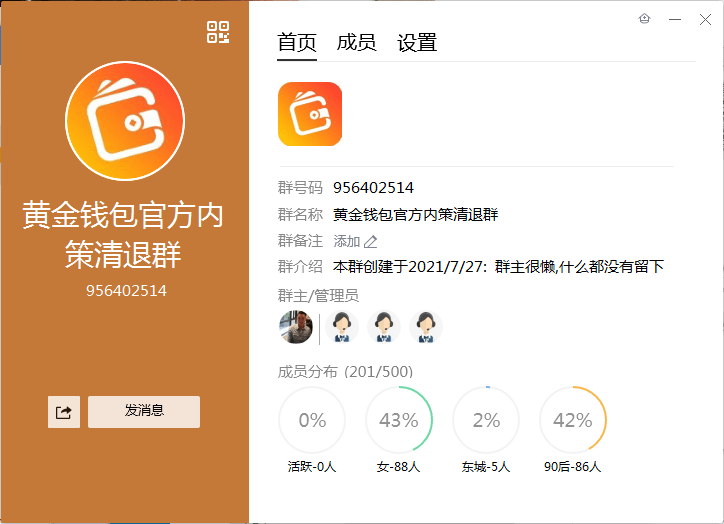Select the 首页 tab
Screen dimensions: 724x524
(x=297, y=42)
